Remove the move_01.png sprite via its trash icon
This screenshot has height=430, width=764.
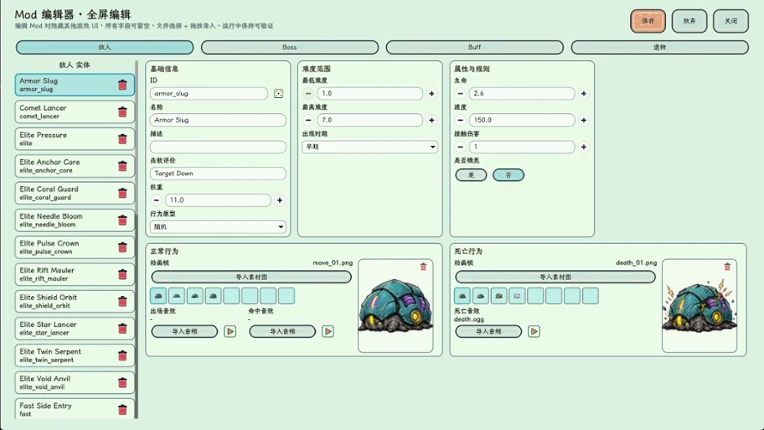423,266
